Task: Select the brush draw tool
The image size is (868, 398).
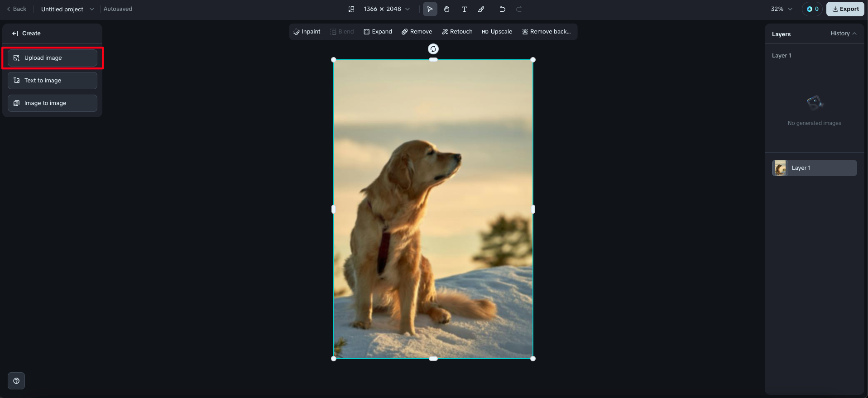Action: pos(481,9)
